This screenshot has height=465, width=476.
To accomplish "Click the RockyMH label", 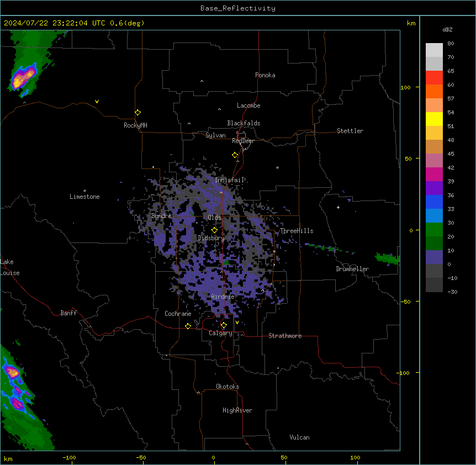I will click(x=135, y=125).
